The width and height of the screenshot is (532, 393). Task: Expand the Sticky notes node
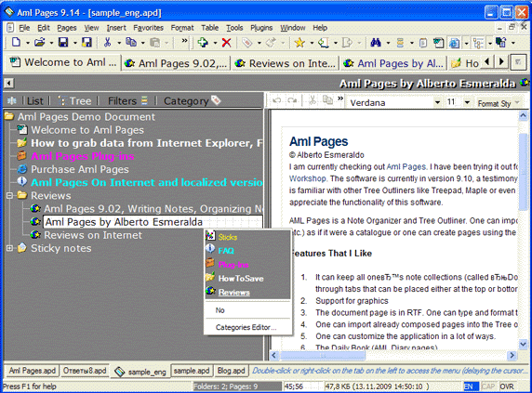pyautogui.click(x=10, y=248)
